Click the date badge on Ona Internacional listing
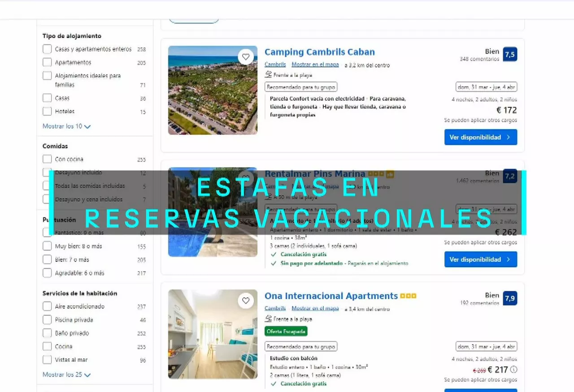574x392 pixels. coord(487,347)
